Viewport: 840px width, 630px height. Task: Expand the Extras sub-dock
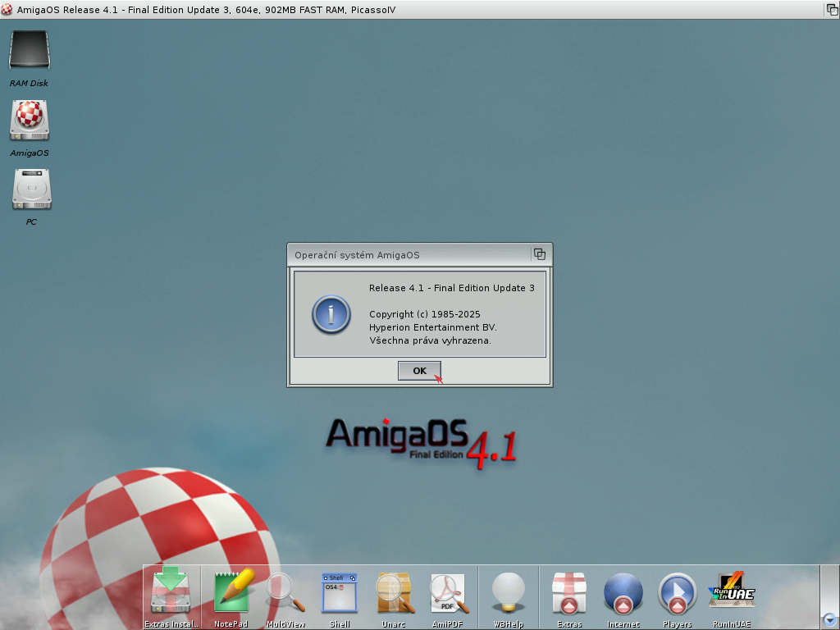click(569, 591)
